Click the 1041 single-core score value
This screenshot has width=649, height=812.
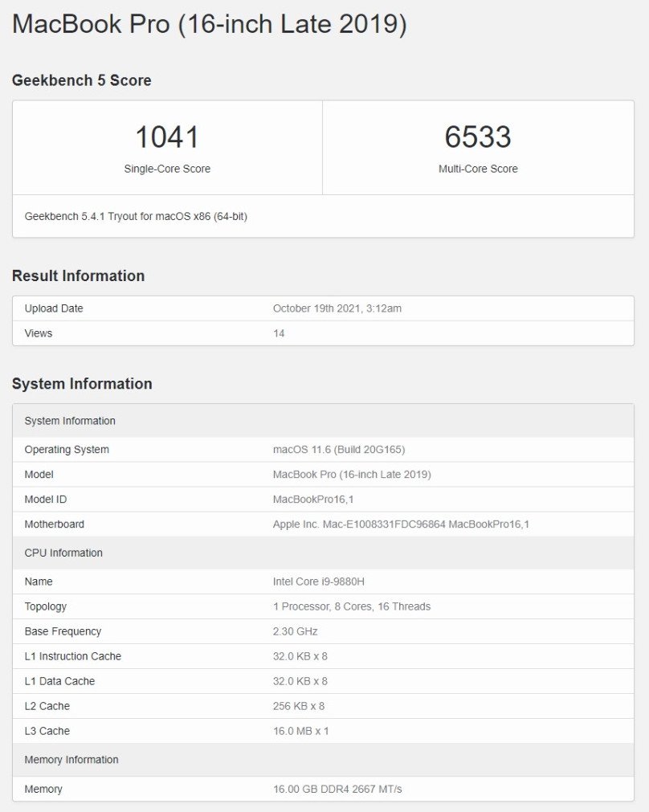click(x=167, y=137)
